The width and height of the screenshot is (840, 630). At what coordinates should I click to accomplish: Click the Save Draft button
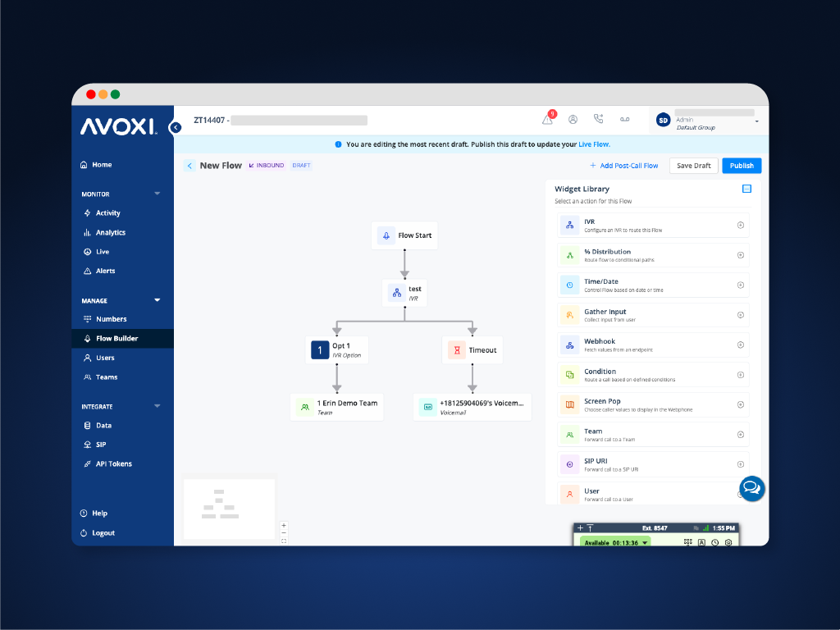coord(693,166)
